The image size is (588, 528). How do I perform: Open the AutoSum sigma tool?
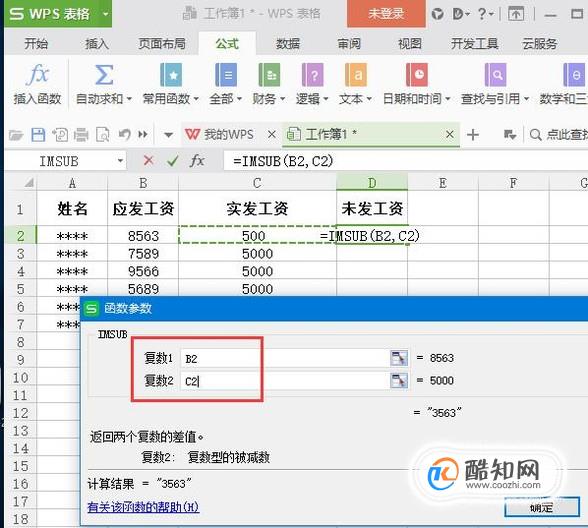click(104, 75)
